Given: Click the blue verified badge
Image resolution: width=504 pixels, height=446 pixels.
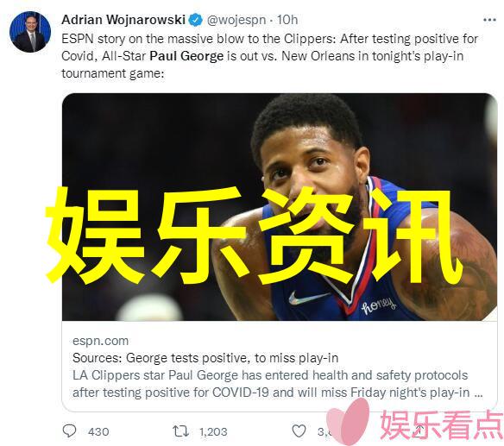Looking at the screenshot, I should pyautogui.click(x=195, y=20).
